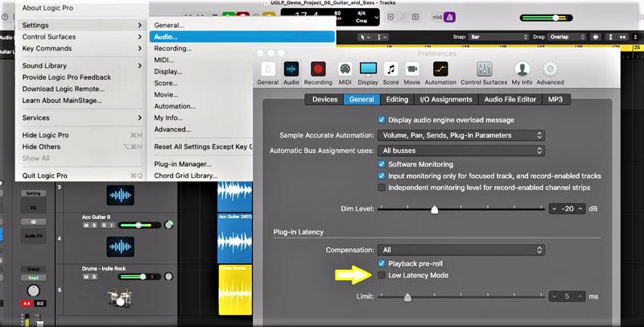The height and width of the screenshot is (327, 644).
Task: Enable Independent monitoring level checkbox
Action: coord(382,188)
